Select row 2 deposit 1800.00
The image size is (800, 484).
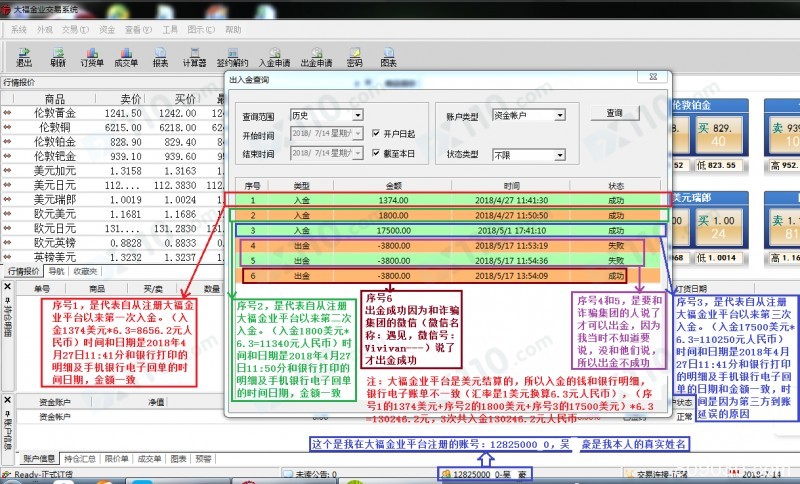[448, 215]
